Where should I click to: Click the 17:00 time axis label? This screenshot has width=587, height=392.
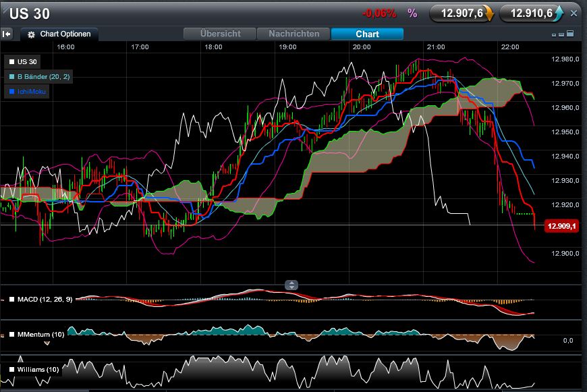[140, 47]
